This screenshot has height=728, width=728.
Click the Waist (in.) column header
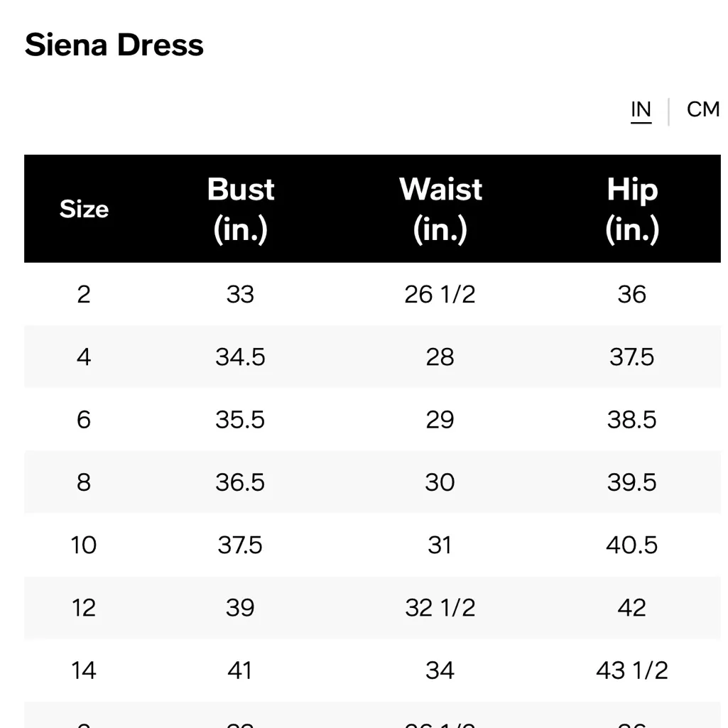pyautogui.click(x=440, y=209)
